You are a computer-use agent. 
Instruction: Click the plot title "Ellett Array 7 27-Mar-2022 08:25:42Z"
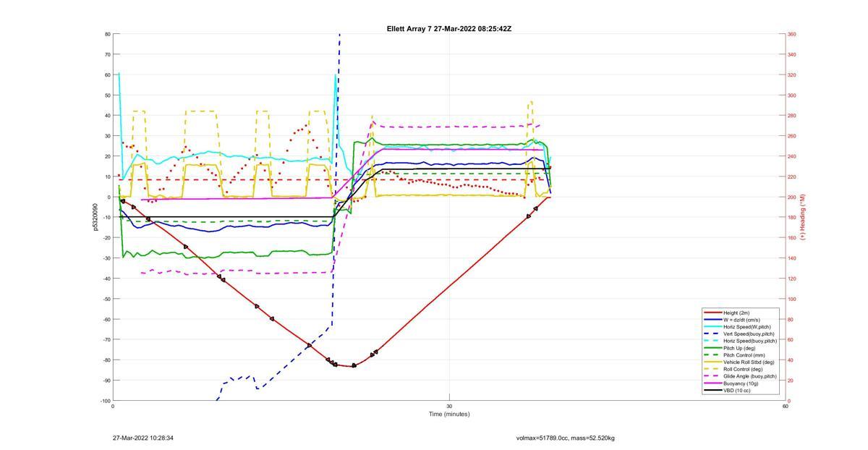(x=449, y=29)
